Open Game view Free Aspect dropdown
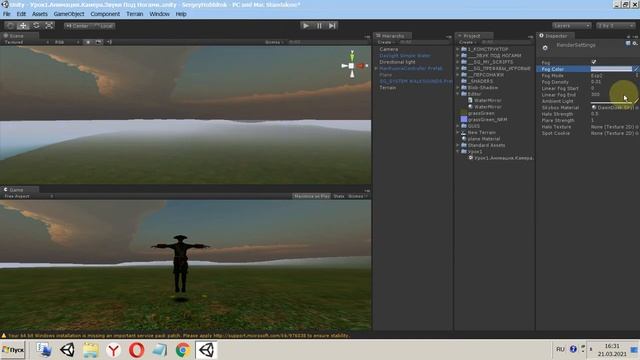This screenshot has width=640, height=360. [29, 196]
